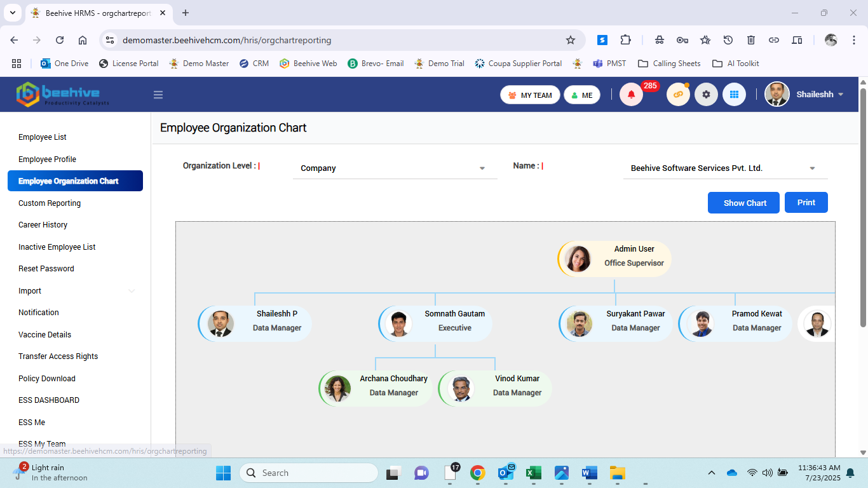The width and height of the screenshot is (868, 488).
Task: Open MY TEAM with the people icon button
Action: [x=530, y=94]
